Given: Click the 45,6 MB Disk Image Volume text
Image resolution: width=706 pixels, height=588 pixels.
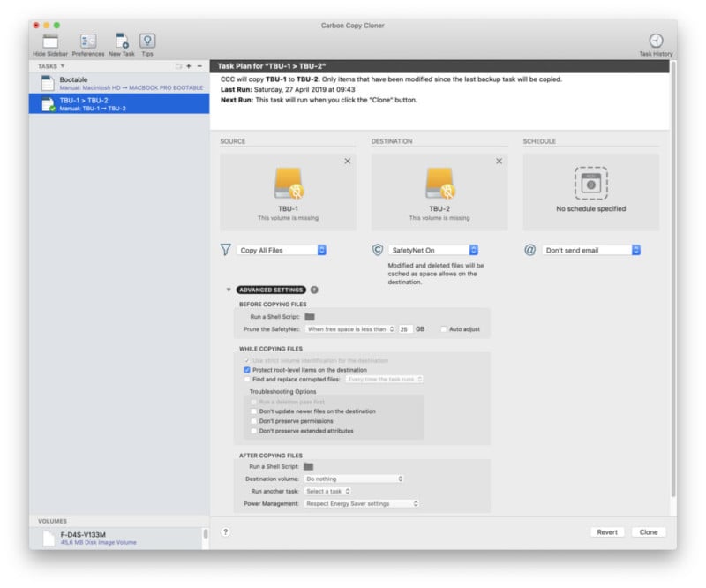Looking at the screenshot, I should (98, 542).
